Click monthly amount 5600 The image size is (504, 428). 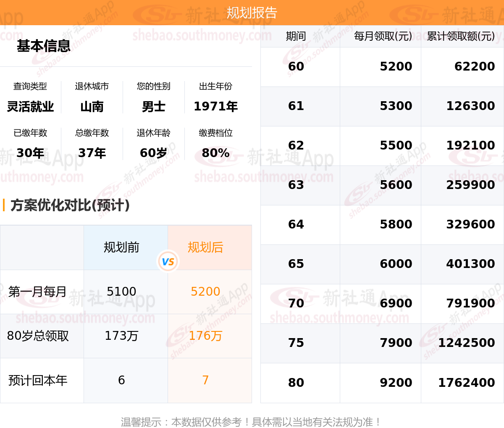tap(396, 185)
